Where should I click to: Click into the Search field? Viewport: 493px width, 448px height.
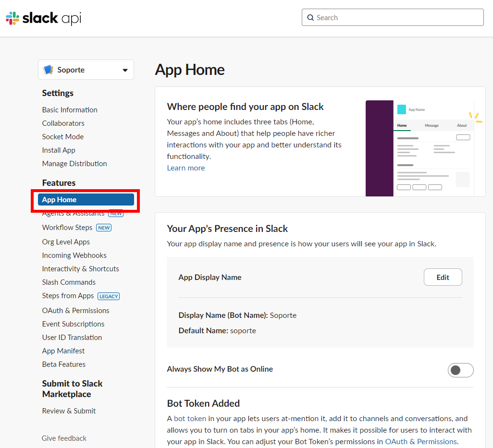(396, 18)
